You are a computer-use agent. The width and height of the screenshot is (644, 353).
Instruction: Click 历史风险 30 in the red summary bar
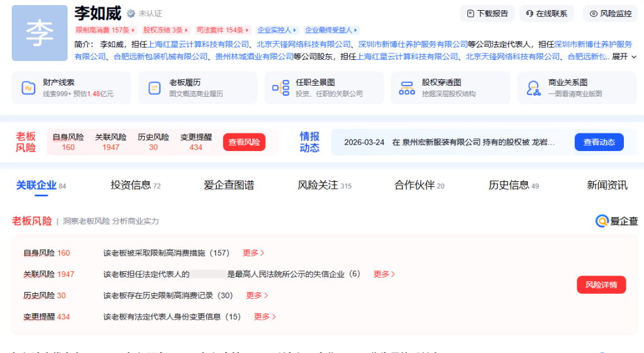tap(153, 142)
